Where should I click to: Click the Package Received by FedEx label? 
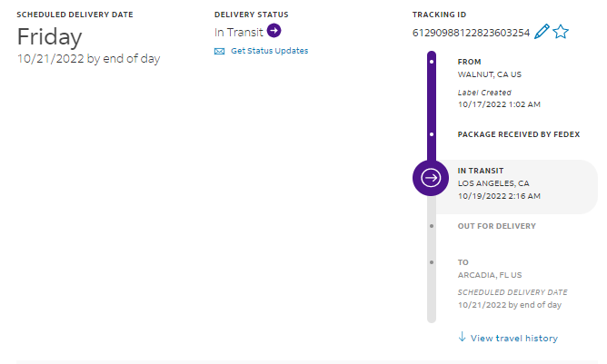pyautogui.click(x=518, y=134)
